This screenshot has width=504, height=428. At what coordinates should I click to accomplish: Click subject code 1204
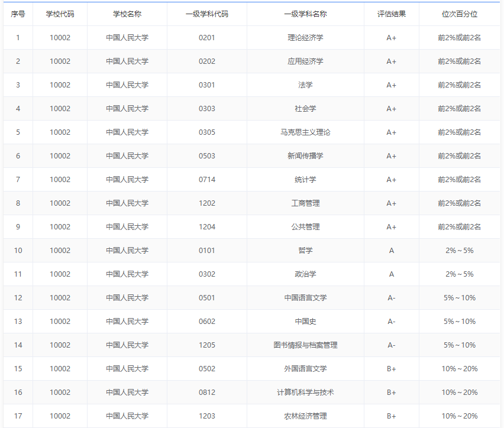click(207, 227)
